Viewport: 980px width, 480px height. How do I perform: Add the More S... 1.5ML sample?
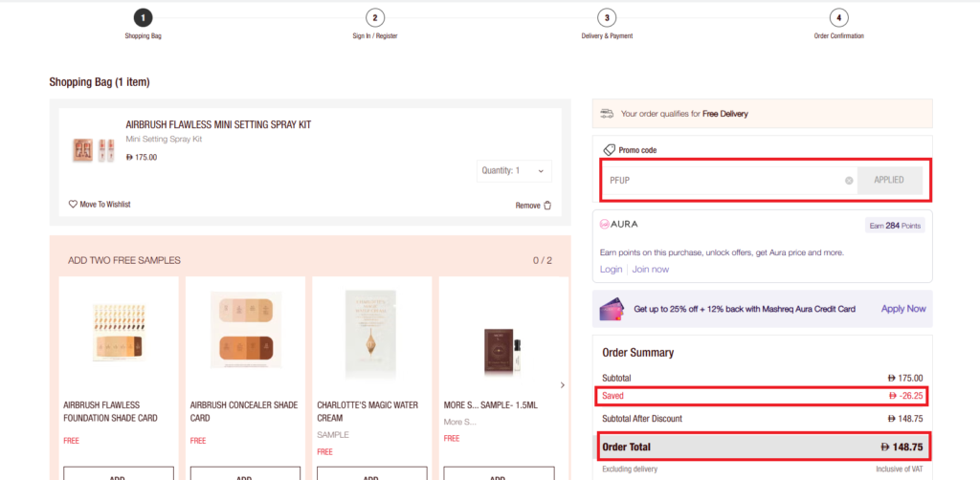click(498, 473)
